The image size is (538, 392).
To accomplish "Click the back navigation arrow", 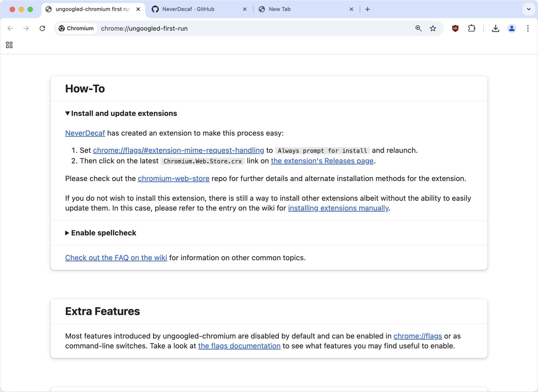I will click(10, 29).
